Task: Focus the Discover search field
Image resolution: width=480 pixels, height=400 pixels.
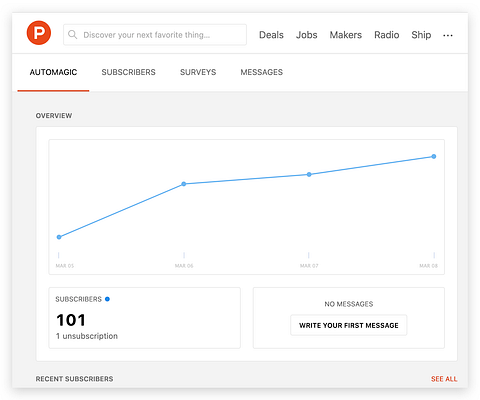Action: click(155, 35)
